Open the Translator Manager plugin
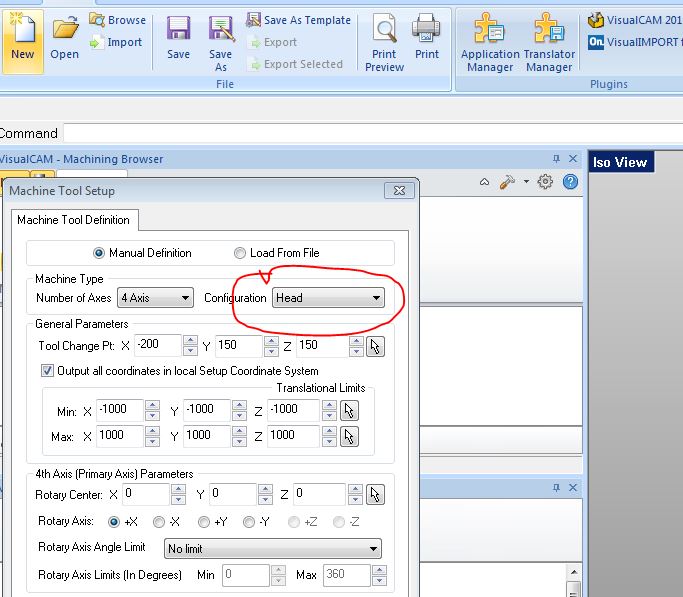This screenshot has width=683, height=597. [549, 42]
